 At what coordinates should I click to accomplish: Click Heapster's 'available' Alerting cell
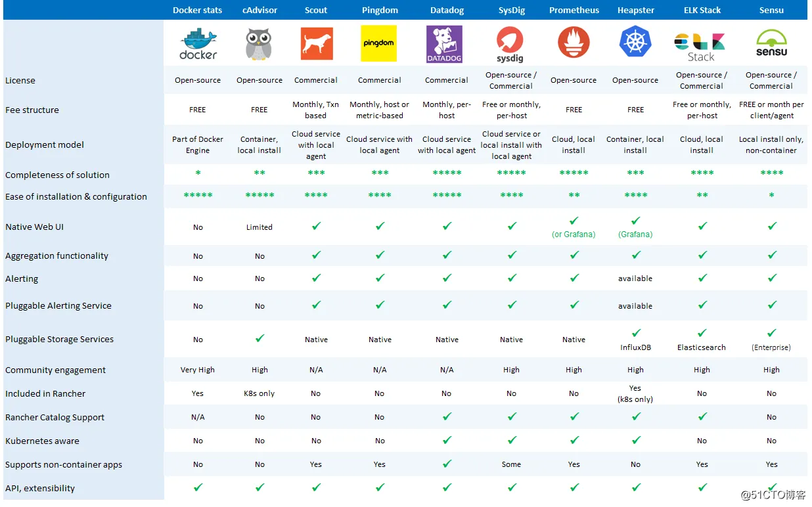pos(635,278)
